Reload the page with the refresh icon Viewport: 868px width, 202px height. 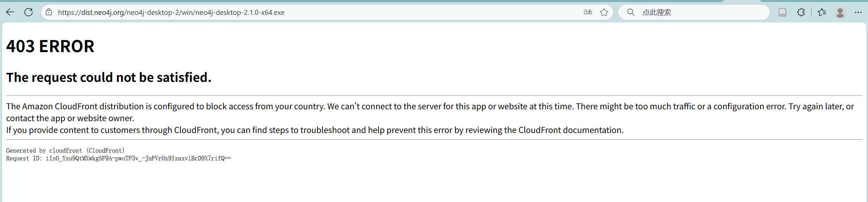(x=28, y=12)
